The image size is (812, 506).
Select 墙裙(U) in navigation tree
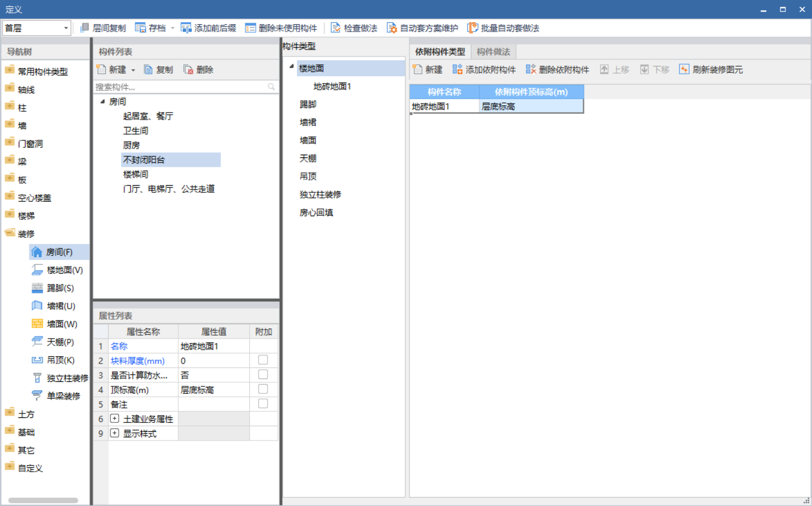point(54,306)
